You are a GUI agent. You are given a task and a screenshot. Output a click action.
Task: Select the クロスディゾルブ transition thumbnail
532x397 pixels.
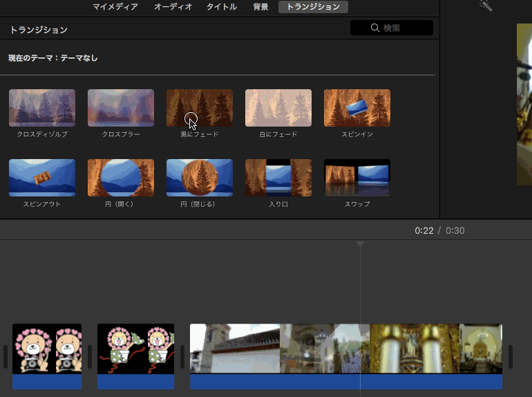pos(42,108)
